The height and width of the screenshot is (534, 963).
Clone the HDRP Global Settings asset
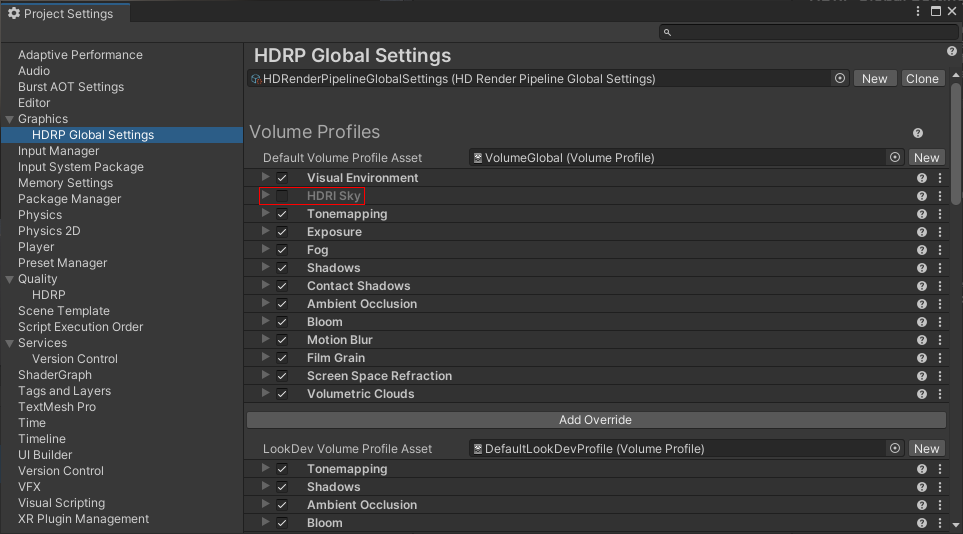click(922, 79)
